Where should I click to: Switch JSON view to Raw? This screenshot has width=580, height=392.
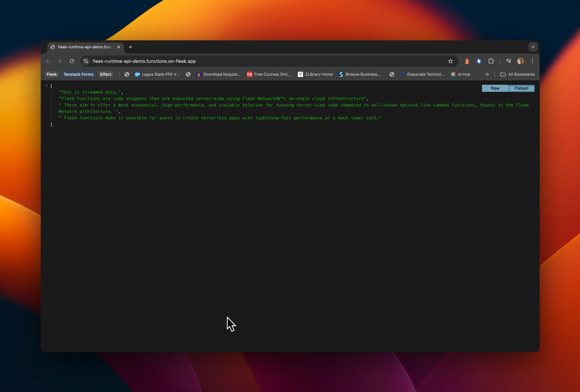(495, 88)
